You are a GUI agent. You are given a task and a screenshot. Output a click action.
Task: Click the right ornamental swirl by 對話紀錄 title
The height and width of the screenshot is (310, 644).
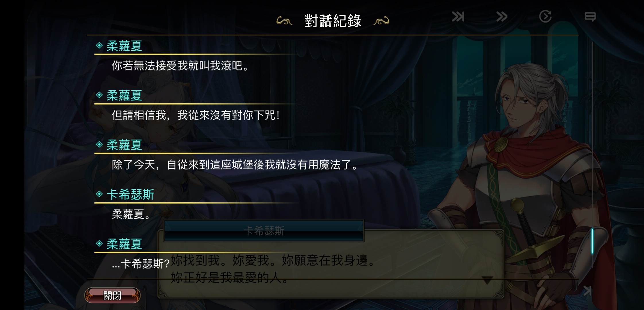[381, 21]
